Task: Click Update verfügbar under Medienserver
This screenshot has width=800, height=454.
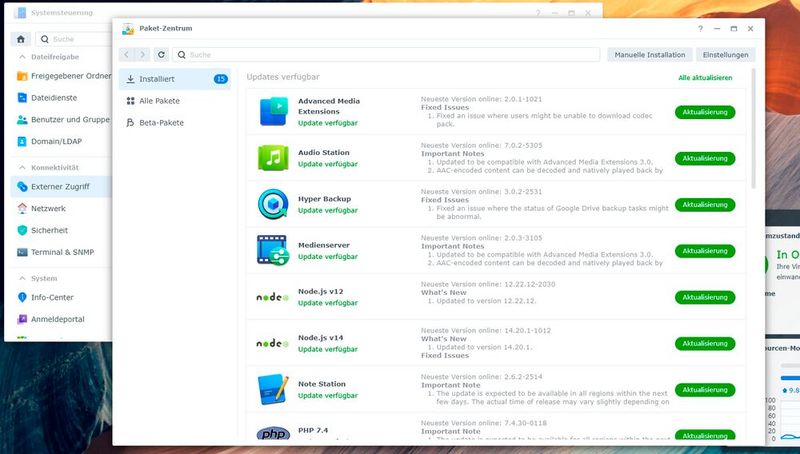Action: click(x=328, y=257)
